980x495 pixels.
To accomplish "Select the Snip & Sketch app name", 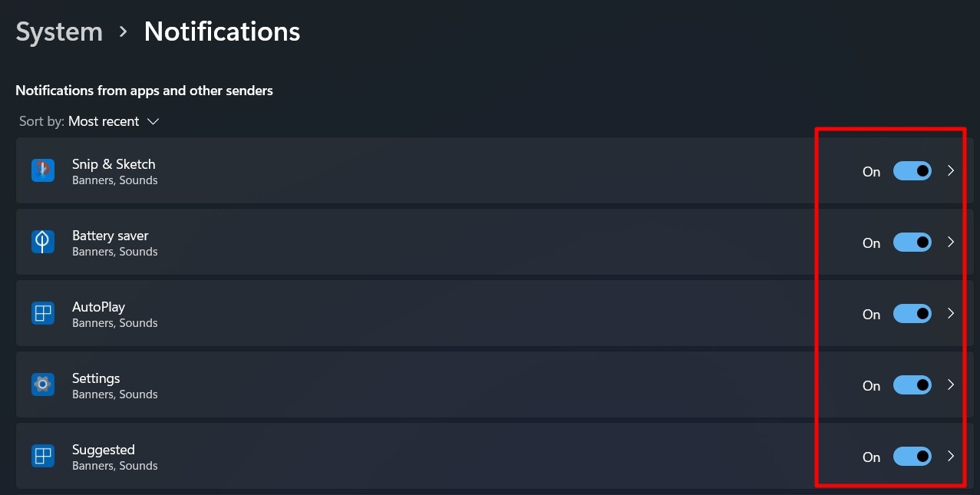I will (114, 164).
